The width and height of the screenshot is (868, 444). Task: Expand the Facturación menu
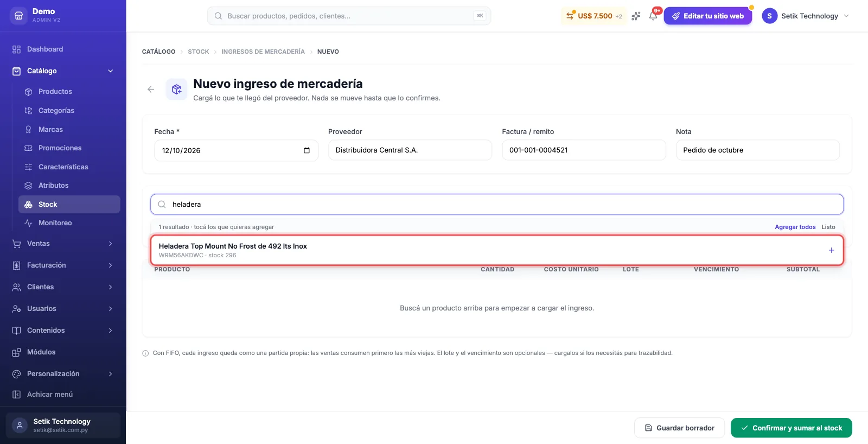63,265
